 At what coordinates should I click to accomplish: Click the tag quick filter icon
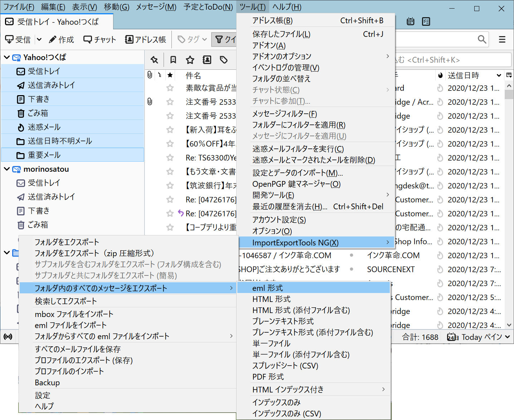coord(224,60)
